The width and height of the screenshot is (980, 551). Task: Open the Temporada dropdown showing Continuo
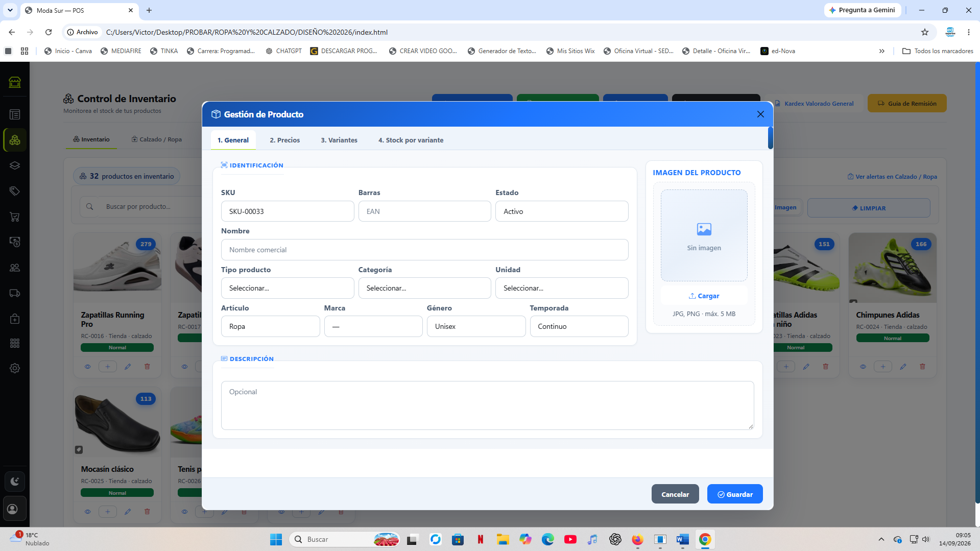579,326
